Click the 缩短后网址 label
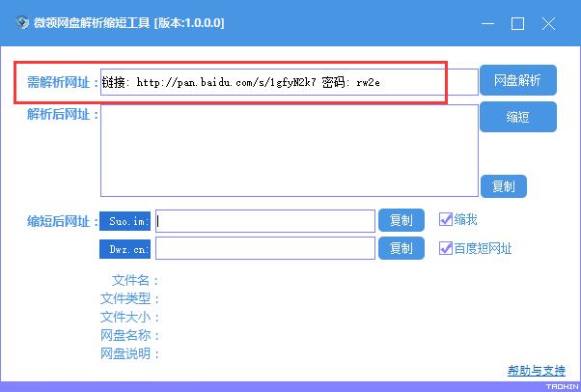 [x=63, y=221]
